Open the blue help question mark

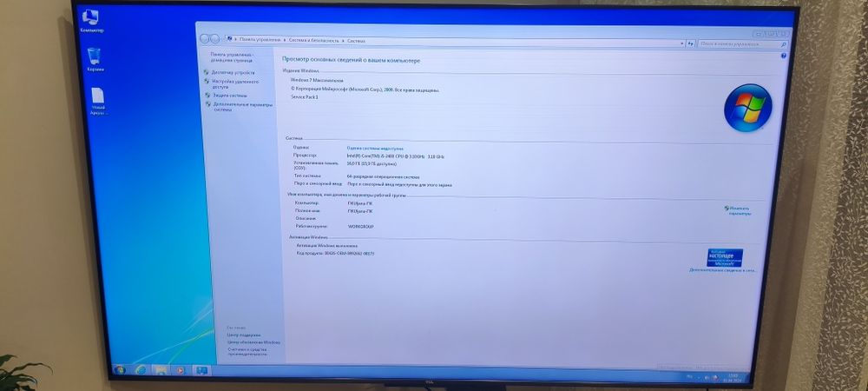click(x=784, y=56)
